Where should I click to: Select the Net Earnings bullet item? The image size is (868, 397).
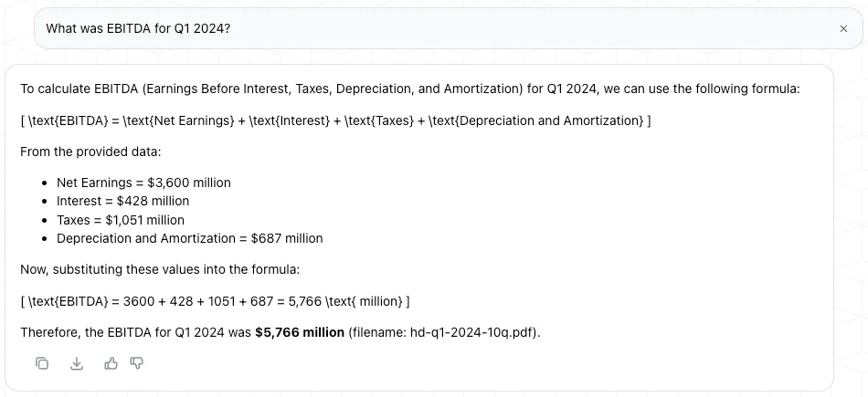(x=143, y=183)
